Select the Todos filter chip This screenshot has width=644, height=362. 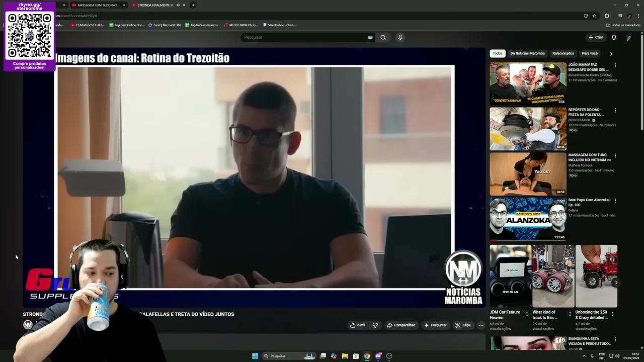tap(498, 53)
